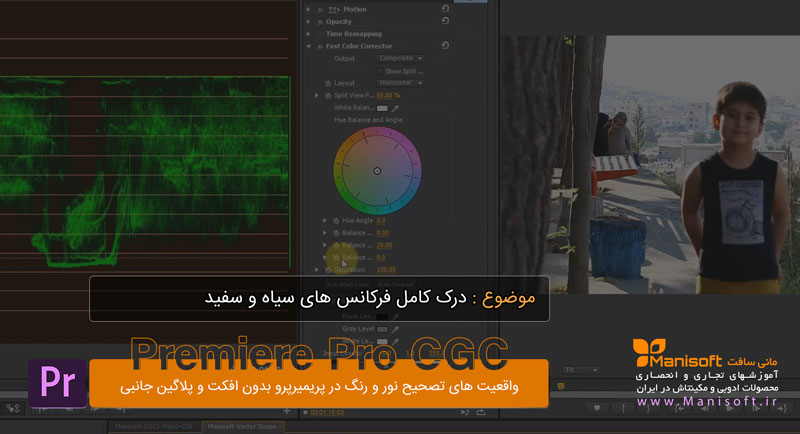Click the Balance value 0.00
Screen dimensions: 800x434
coord(383,233)
